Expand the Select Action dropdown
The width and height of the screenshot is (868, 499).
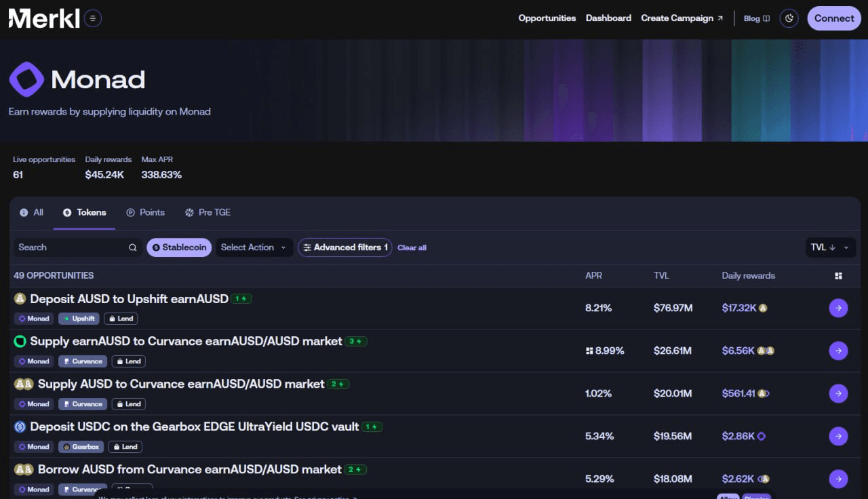pyautogui.click(x=254, y=247)
